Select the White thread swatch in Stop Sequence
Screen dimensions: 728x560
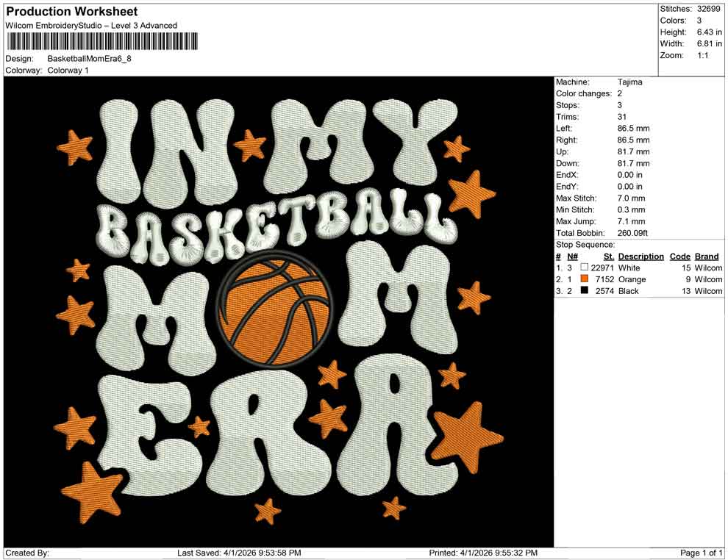pyautogui.click(x=585, y=268)
